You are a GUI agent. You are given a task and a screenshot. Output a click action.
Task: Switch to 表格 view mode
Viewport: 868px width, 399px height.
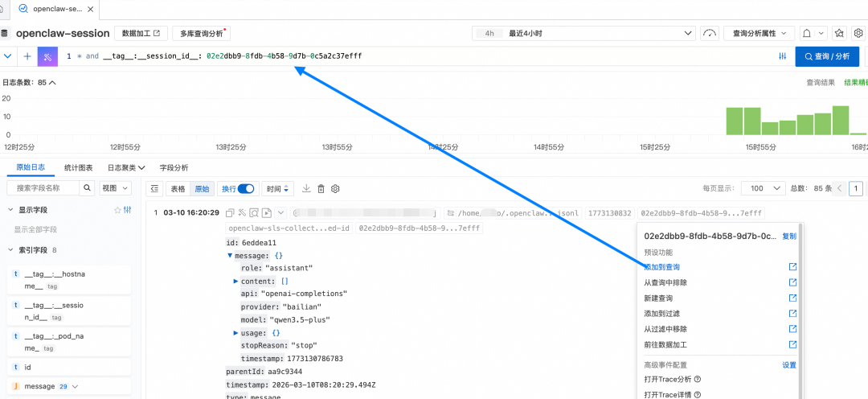pyautogui.click(x=178, y=189)
